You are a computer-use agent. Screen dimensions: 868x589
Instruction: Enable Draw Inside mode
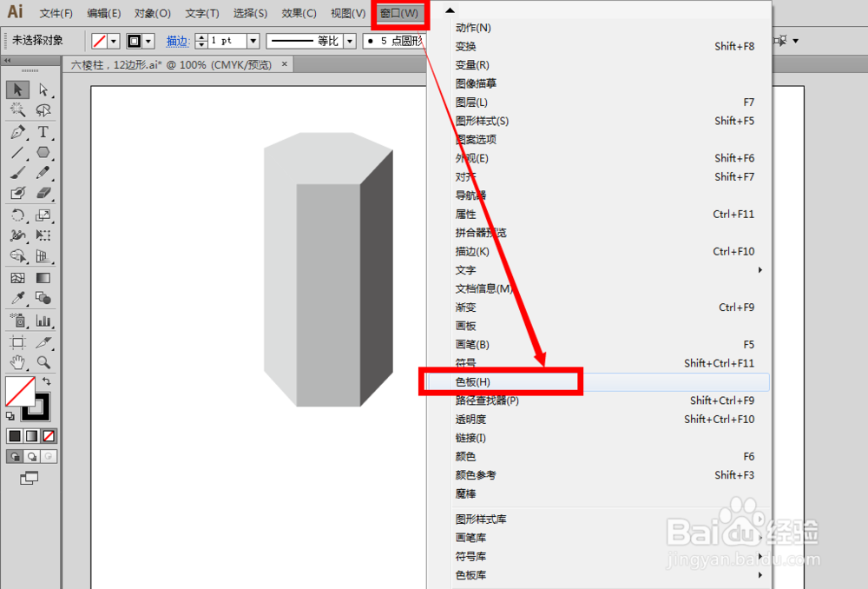click(49, 457)
